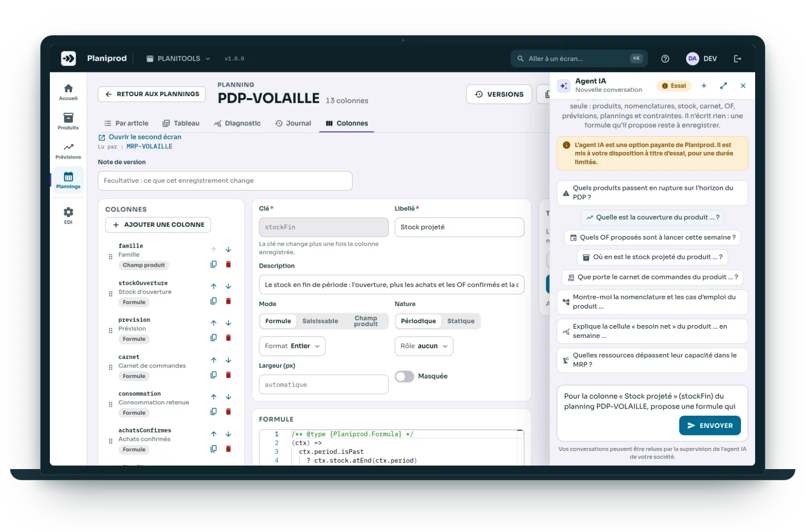Click the Largeur automatique field
The width and height of the screenshot is (806, 532).
click(x=324, y=385)
